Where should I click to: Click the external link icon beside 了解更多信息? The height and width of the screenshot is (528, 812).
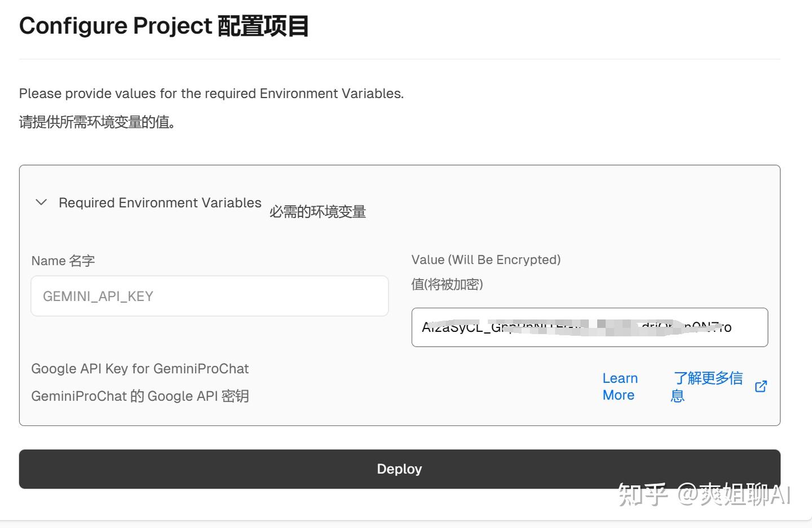[x=761, y=386]
